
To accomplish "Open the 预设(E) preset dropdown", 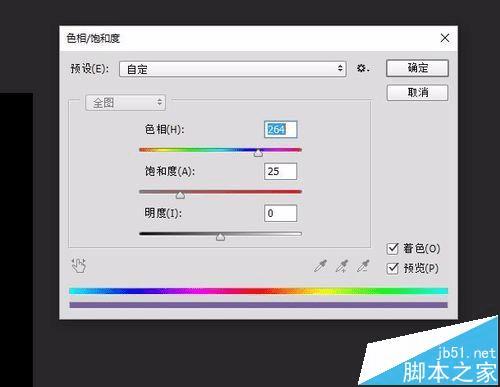I will pyautogui.click(x=233, y=69).
